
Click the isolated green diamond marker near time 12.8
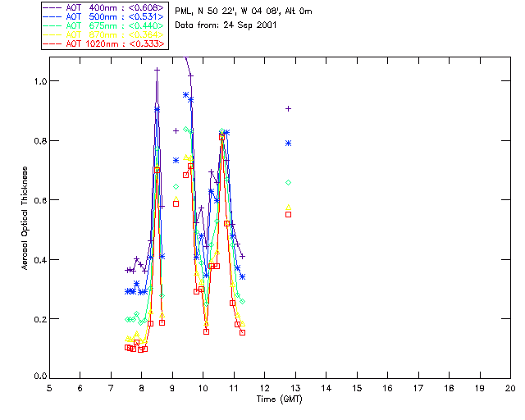click(x=288, y=183)
